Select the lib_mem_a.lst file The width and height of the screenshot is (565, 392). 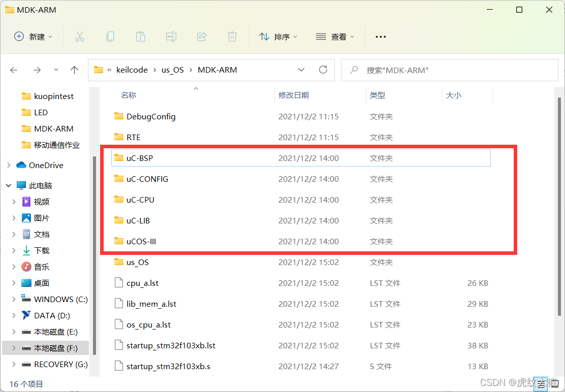301,304
